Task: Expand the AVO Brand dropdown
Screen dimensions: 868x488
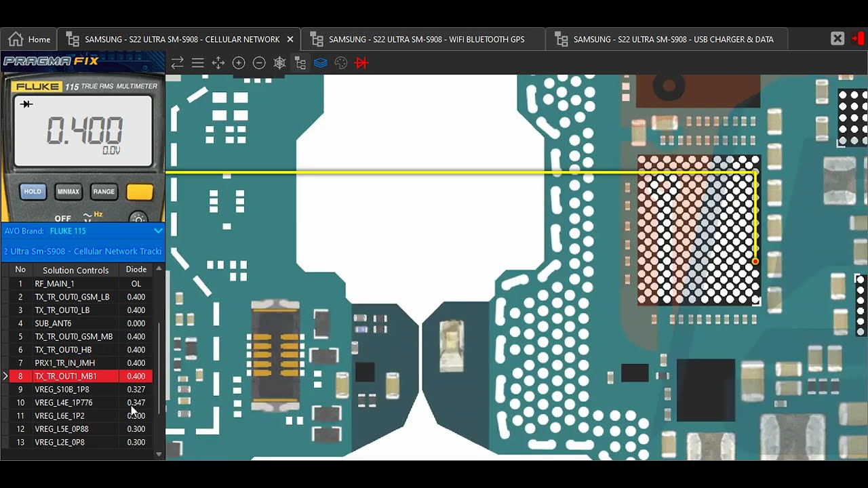Action: click(157, 231)
